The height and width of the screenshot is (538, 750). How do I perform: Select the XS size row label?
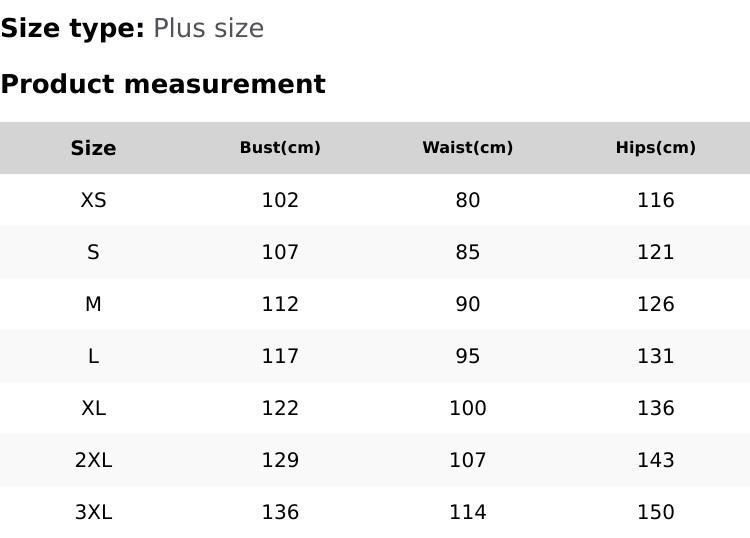click(93, 200)
